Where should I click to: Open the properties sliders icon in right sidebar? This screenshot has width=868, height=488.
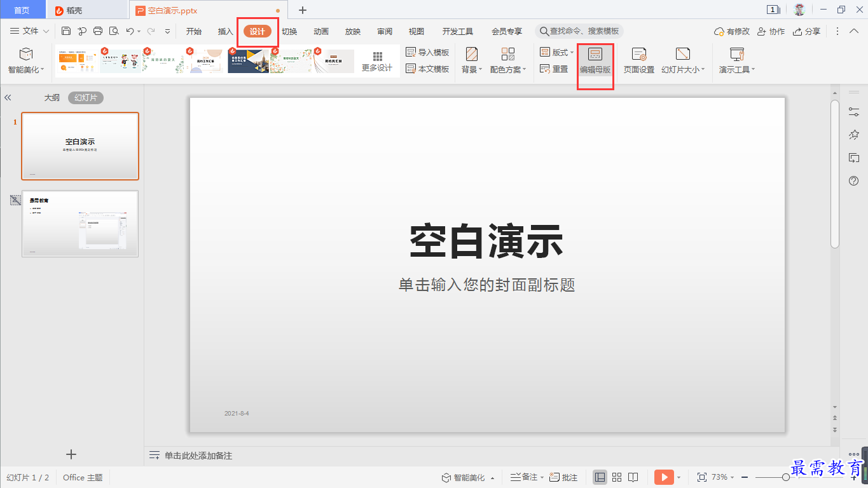pos(854,112)
